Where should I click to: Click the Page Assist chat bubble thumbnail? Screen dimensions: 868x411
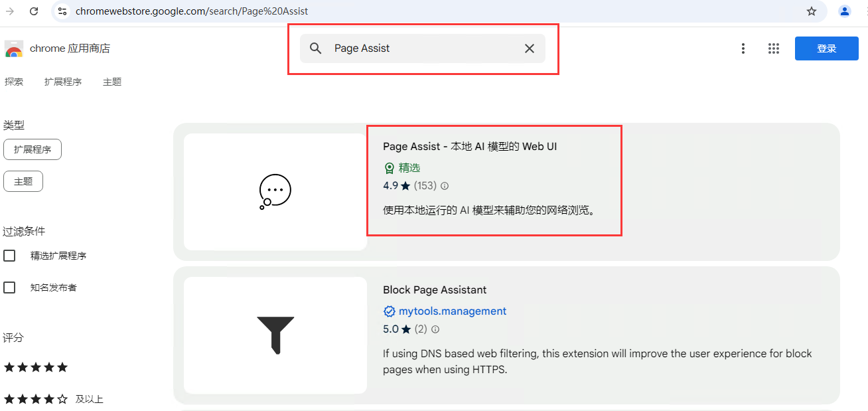pos(275,192)
